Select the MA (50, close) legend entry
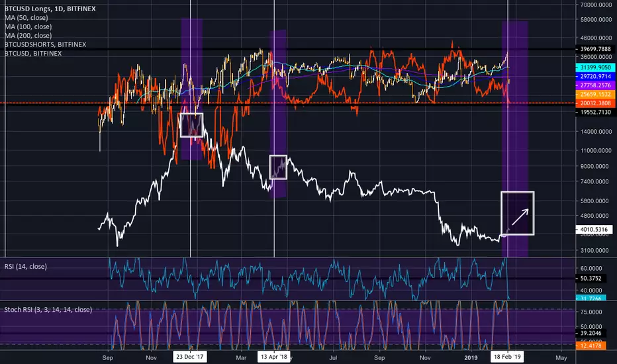The image size is (617, 364). (x=26, y=18)
